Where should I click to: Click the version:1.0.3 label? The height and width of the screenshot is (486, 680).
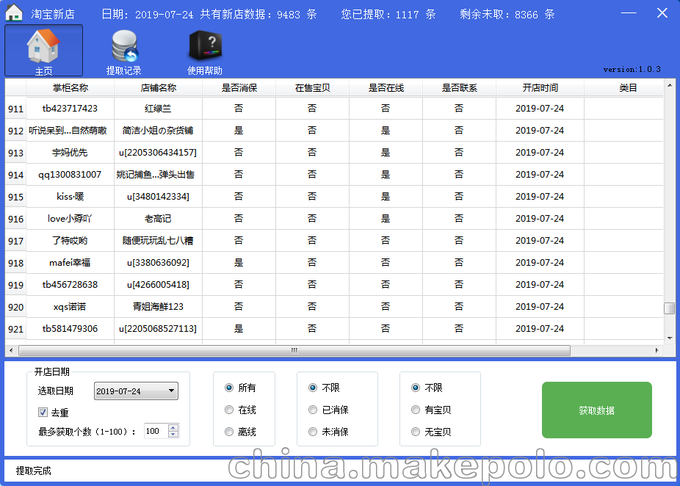[632, 69]
